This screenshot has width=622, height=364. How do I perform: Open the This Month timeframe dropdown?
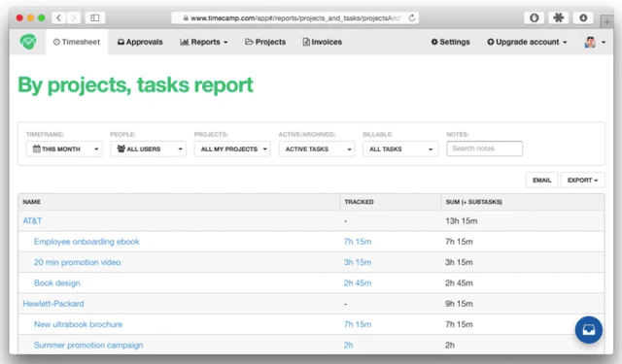(x=64, y=149)
